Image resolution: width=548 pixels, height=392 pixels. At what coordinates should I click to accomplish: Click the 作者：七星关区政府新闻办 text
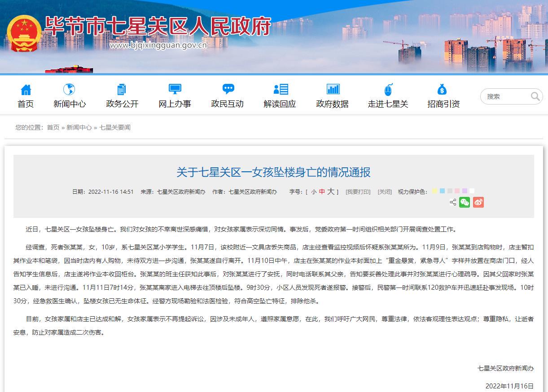(x=245, y=192)
